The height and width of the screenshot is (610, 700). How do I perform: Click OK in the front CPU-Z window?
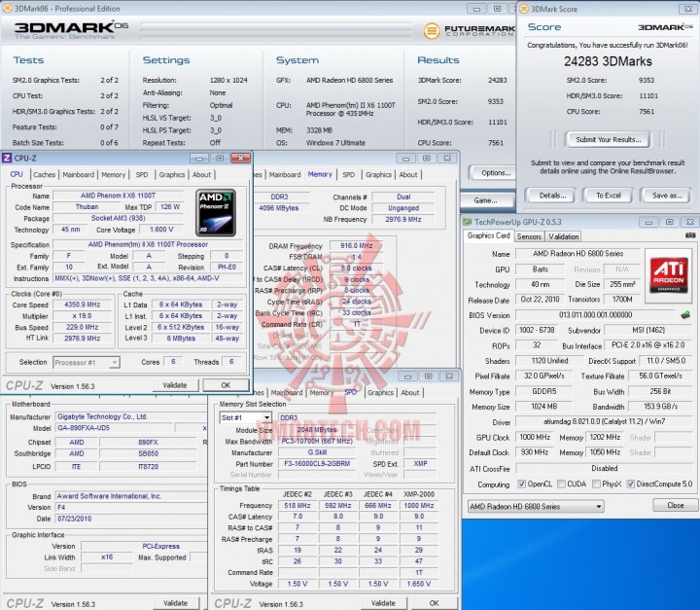click(x=226, y=385)
